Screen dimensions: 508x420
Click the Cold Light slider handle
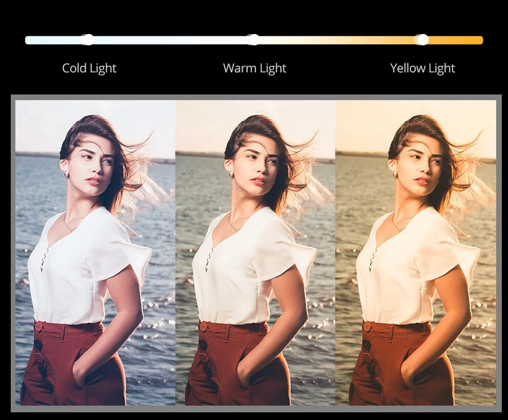click(x=88, y=40)
